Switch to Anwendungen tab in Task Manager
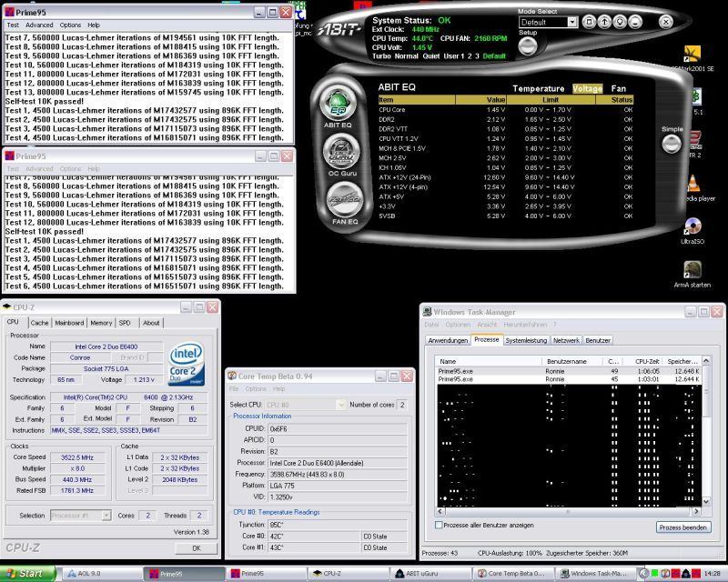 pos(448,341)
